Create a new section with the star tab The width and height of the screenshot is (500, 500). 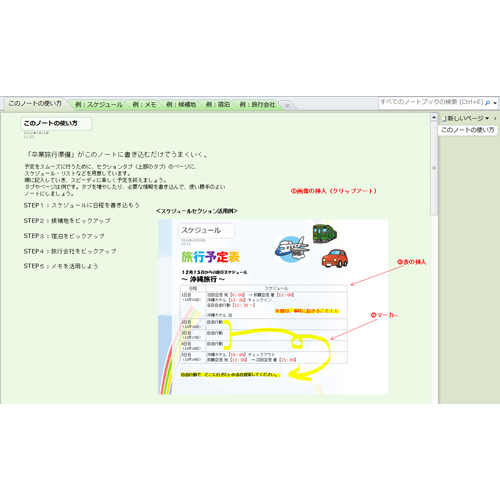(287, 105)
